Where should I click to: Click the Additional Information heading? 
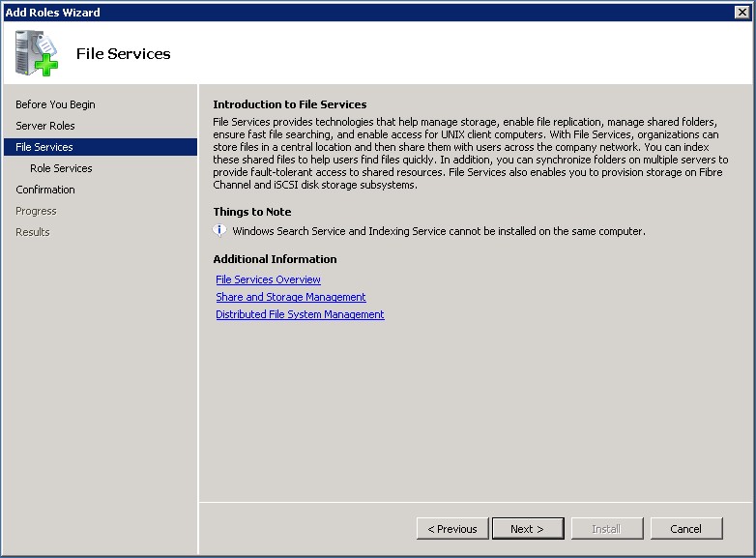[275, 259]
